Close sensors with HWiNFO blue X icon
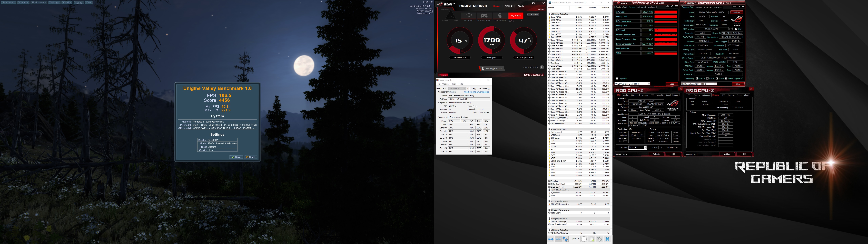868x244 pixels. [x=607, y=239]
